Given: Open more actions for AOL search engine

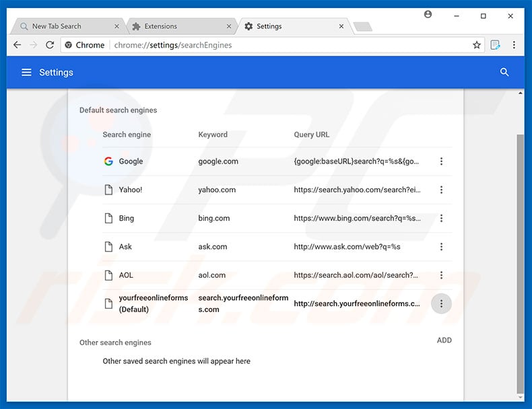Looking at the screenshot, I should pos(441,275).
